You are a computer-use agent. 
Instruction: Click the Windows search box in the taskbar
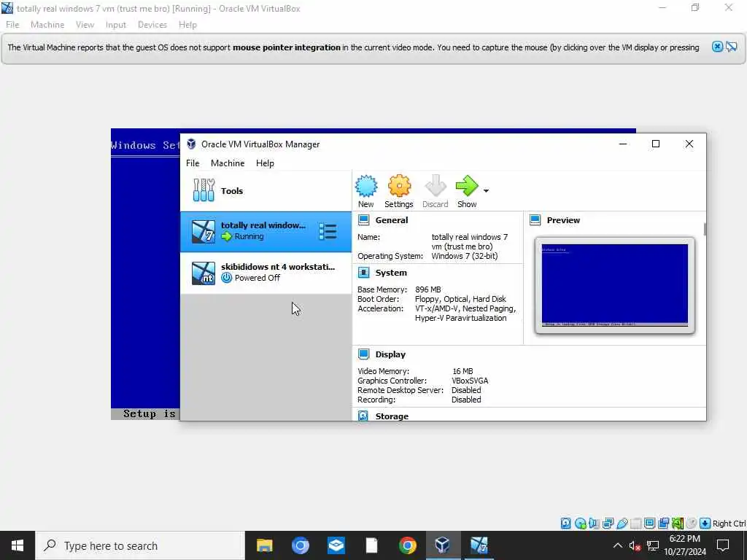[x=140, y=545]
